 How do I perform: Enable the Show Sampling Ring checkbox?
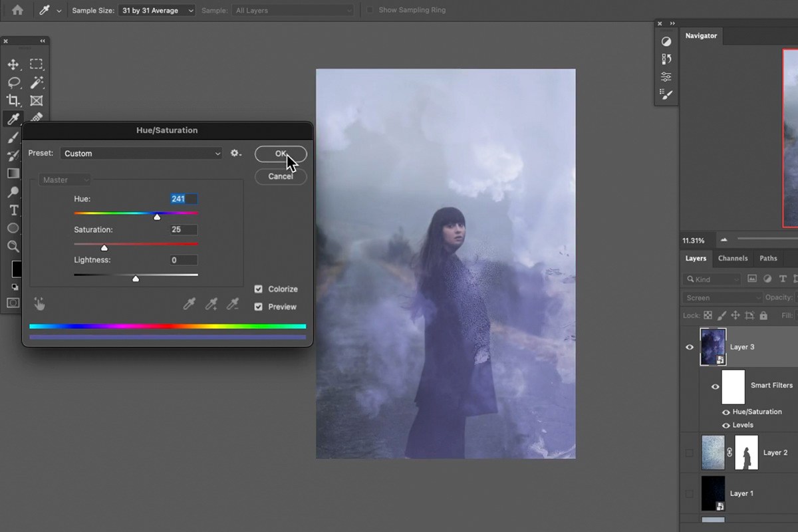point(370,11)
